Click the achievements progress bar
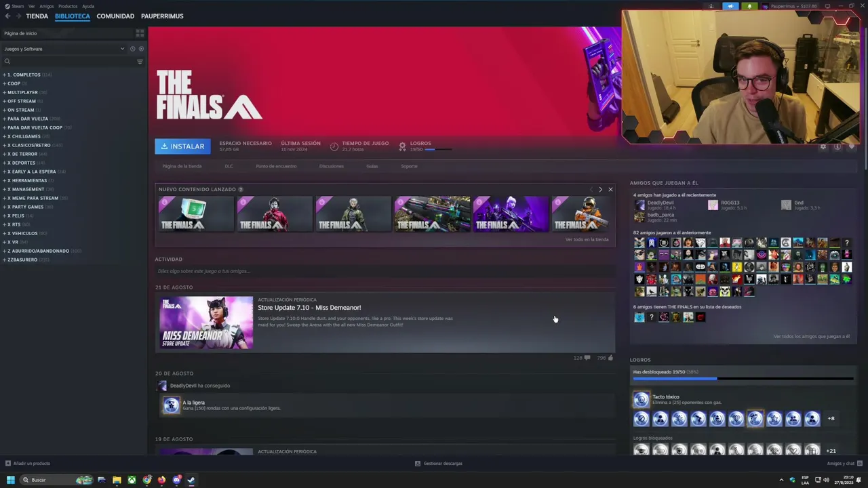The image size is (868, 488). (743, 379)
